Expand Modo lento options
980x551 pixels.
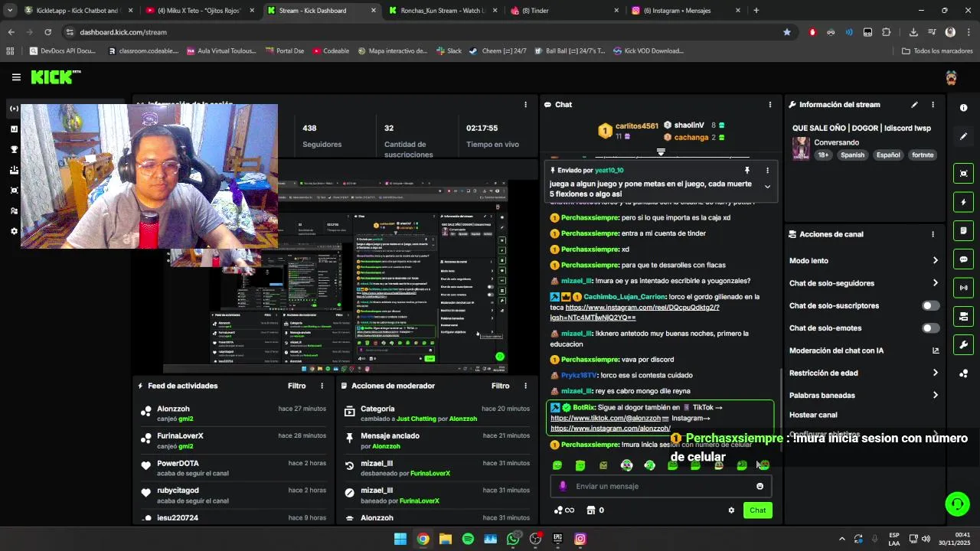935,261
